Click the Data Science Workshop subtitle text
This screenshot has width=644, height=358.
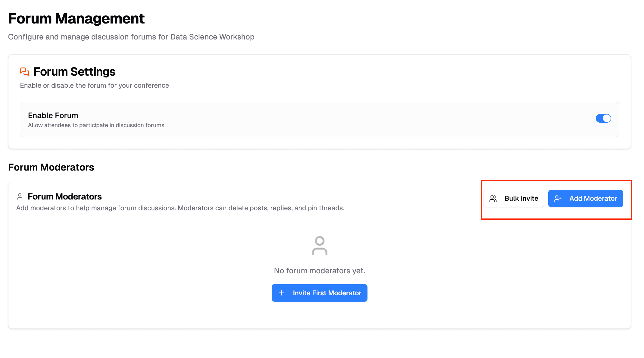pos(131,37)
